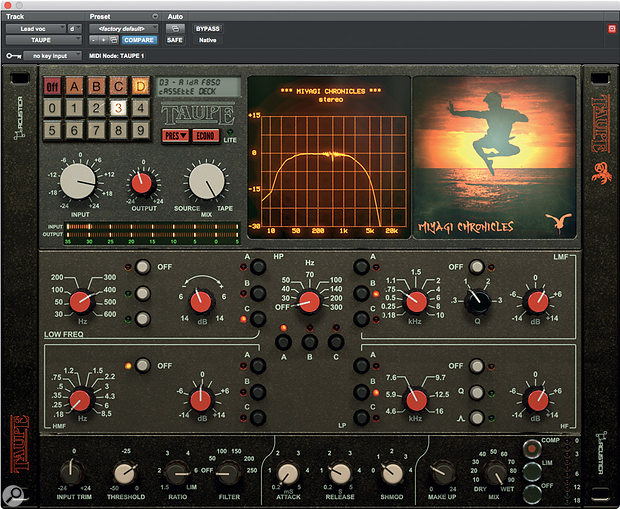This screenshot has height=509, width=620.
Task: Select the Off tape preset button
Action: pyautogui.click(x=52, y=86)
